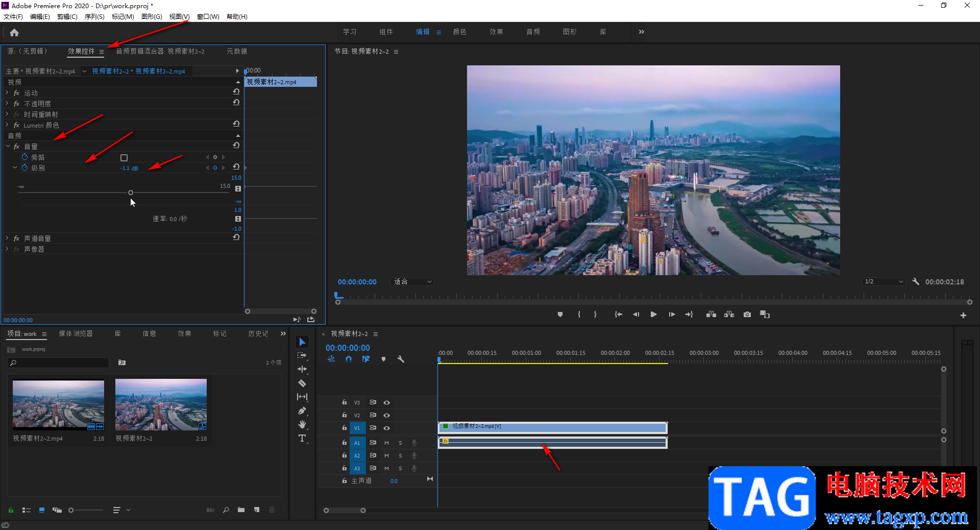Select the Razor tool
The width and height of the screenshot is (980, 530).
[x=302, y=383]
